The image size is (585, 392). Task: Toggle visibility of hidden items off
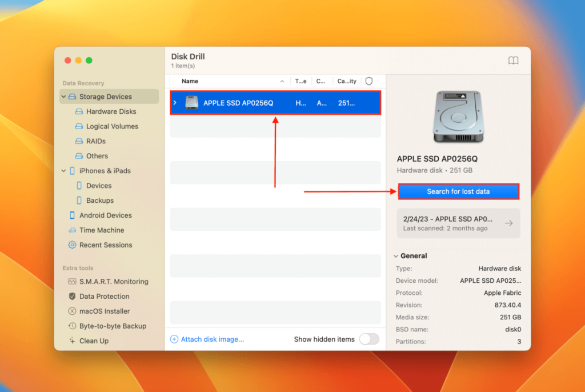click(x=369, y=339)
